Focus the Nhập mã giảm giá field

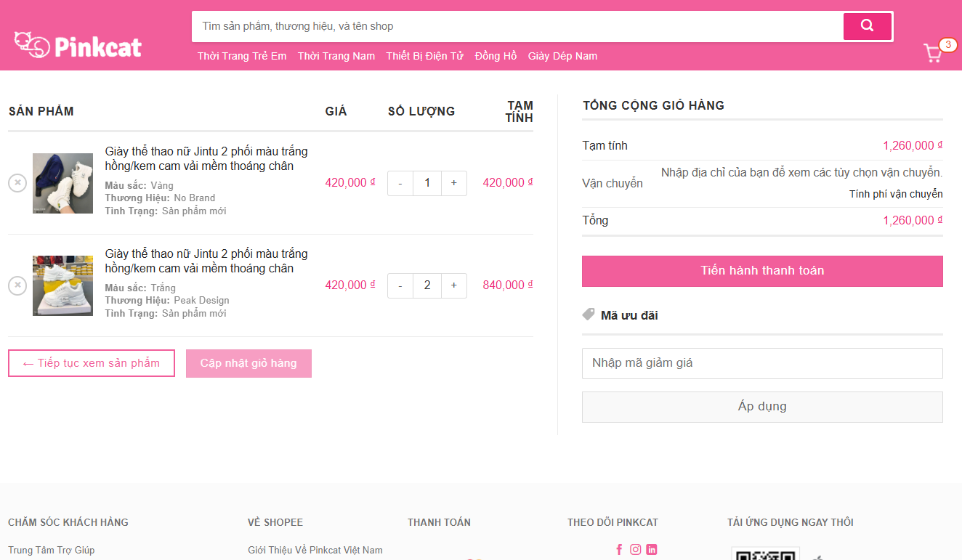click(x=762, y=363)
